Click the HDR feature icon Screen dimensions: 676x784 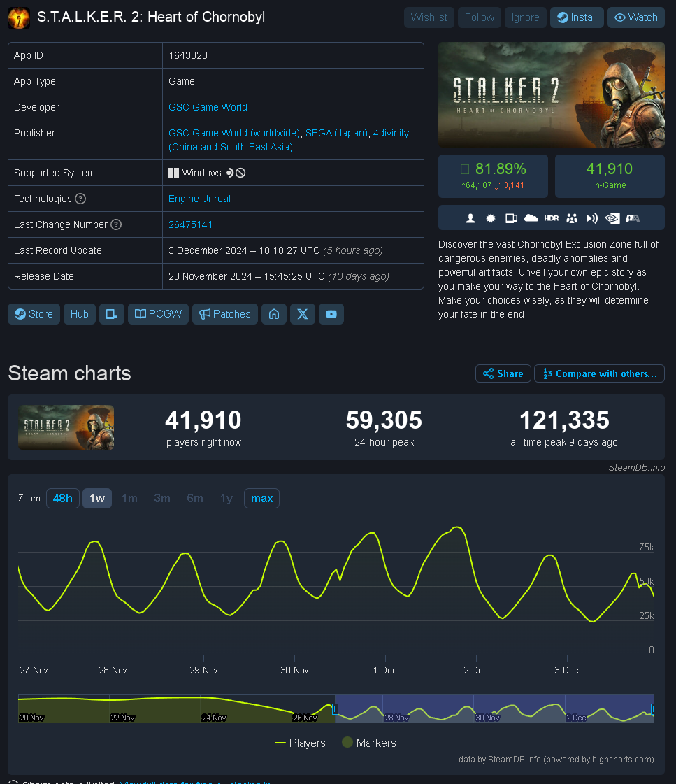(552, 218)
